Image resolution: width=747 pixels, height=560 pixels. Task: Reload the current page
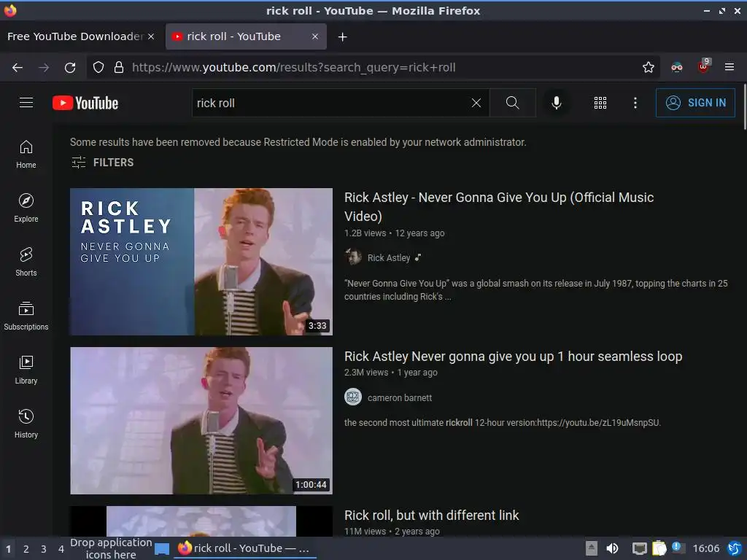point(70,68)
